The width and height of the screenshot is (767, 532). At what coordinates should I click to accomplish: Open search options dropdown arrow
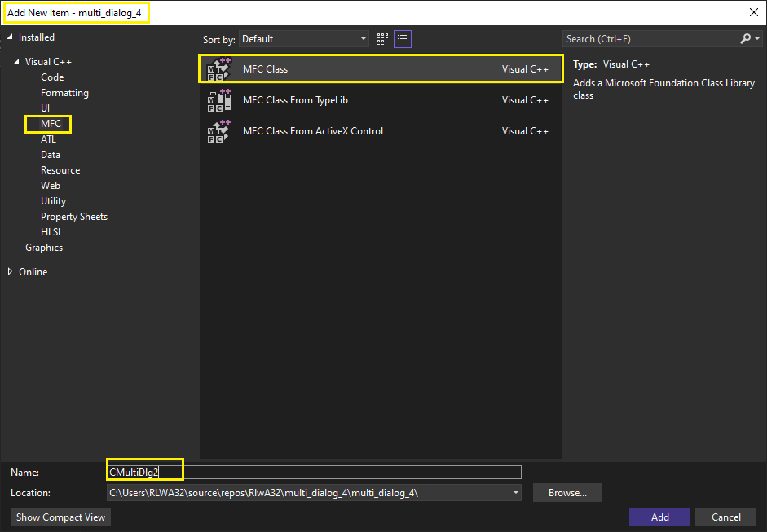pyautogui.click(x=757, y=38)
